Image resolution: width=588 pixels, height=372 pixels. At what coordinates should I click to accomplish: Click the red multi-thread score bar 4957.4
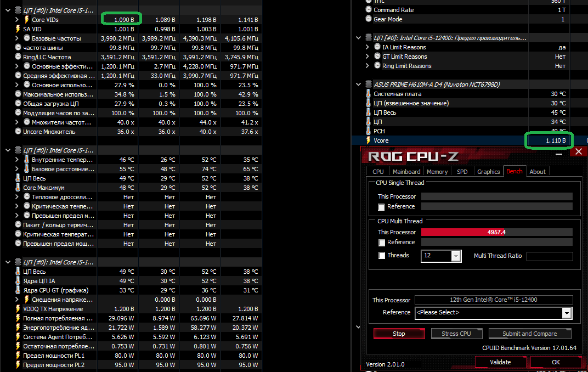pyautogui.click(x=496, y=232)
